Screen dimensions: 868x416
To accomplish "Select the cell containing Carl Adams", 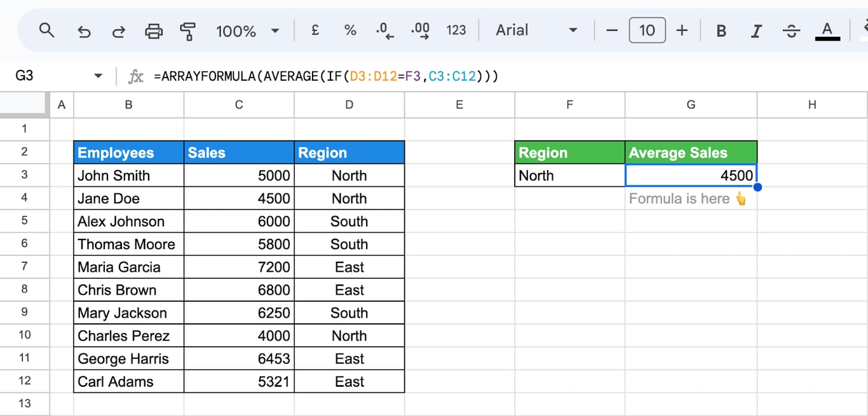I will click(x=129, y=381).
